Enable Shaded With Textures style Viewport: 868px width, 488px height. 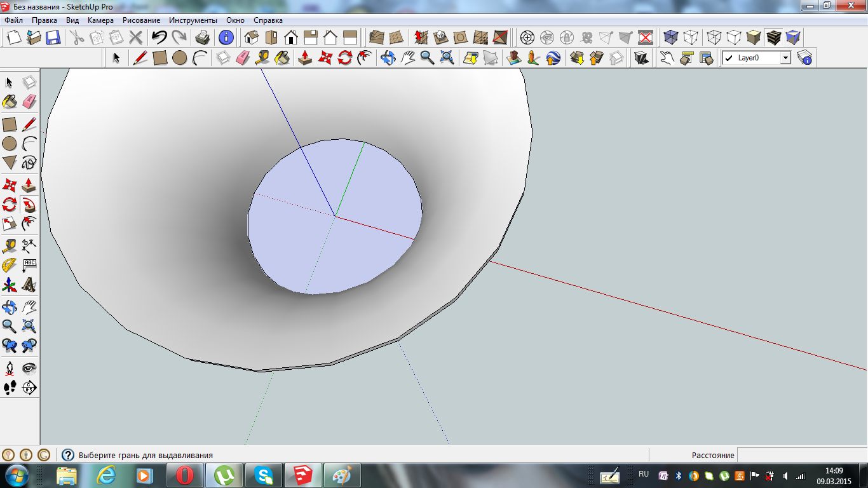pos(774,37)
